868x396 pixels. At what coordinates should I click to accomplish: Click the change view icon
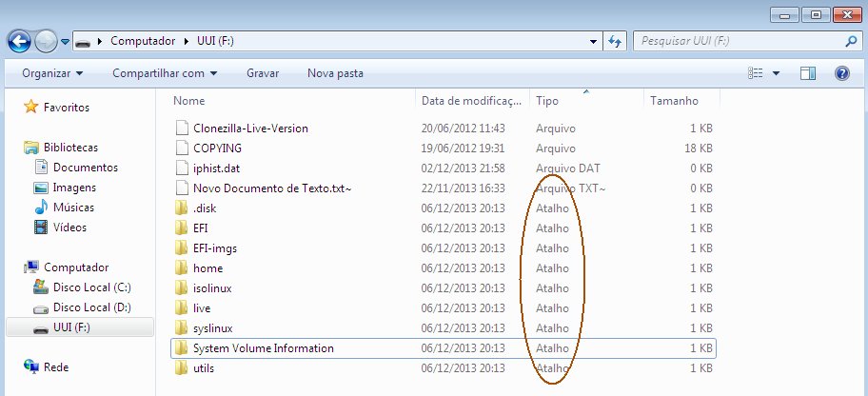pos(757,73)
